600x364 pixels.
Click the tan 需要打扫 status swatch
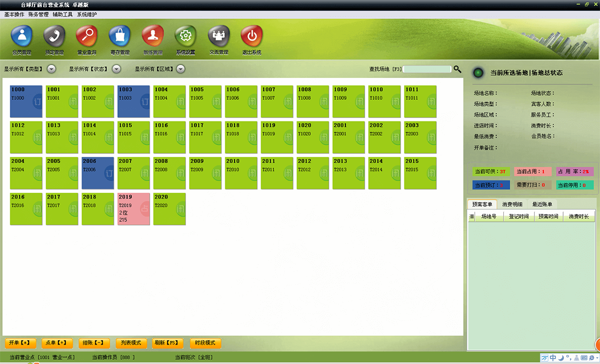(532, 185)
